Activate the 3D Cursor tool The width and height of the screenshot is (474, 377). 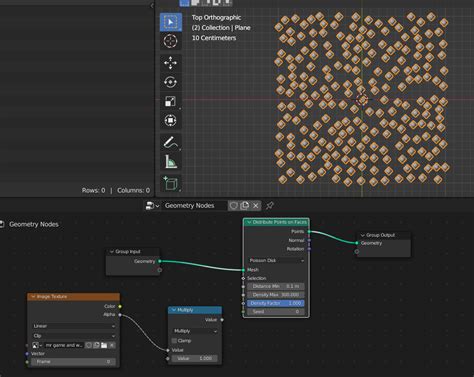click(x=171, y=41)
